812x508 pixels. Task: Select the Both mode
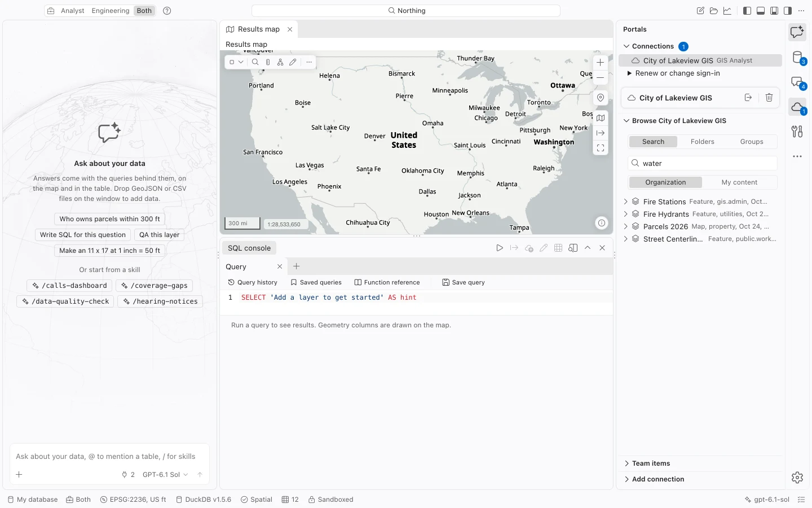[144, 11]
